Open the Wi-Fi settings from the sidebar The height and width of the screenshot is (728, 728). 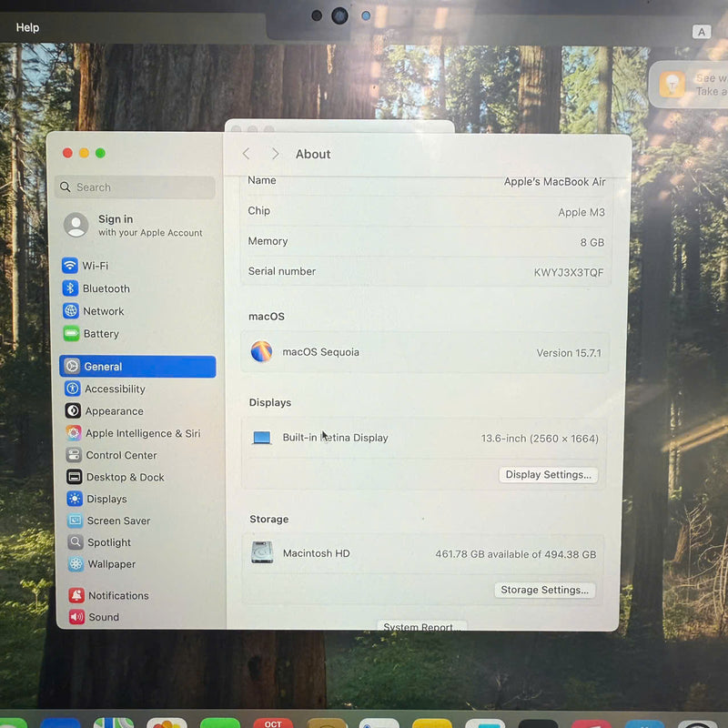point(98,265)
